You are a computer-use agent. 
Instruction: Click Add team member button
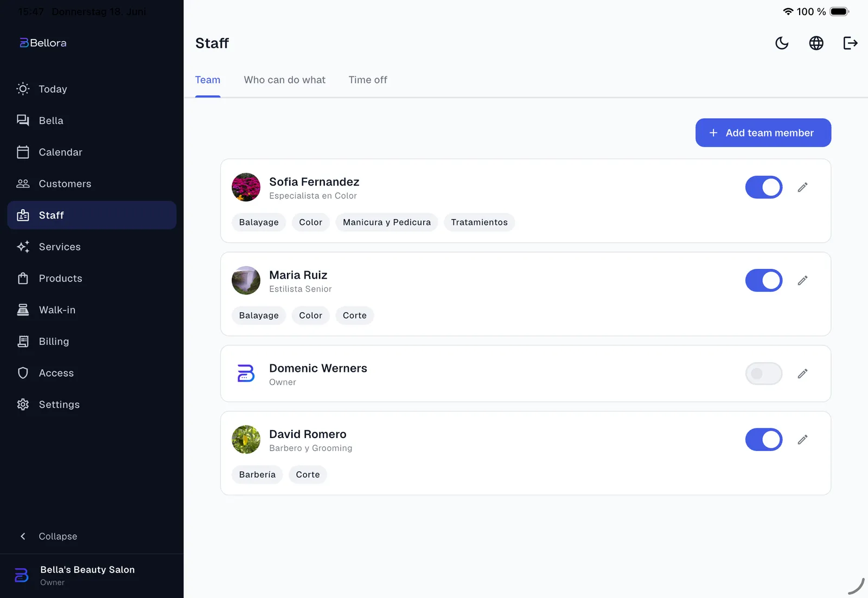point(763,133)
